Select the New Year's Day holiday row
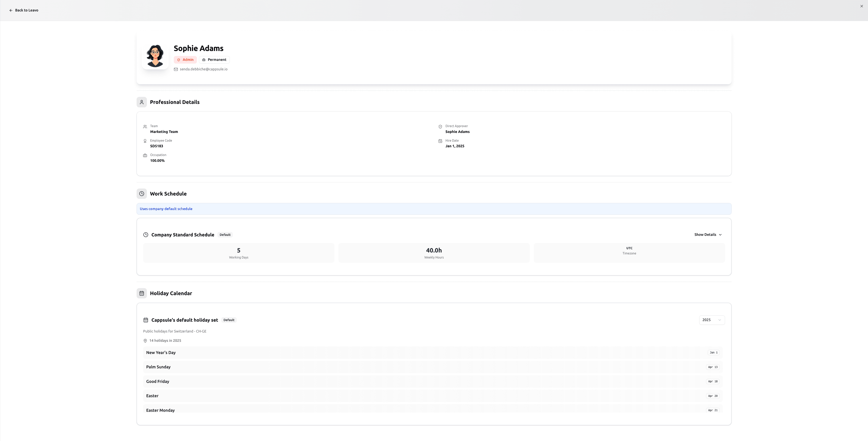This screenshot has height=441, width=868. click(433, 353)
